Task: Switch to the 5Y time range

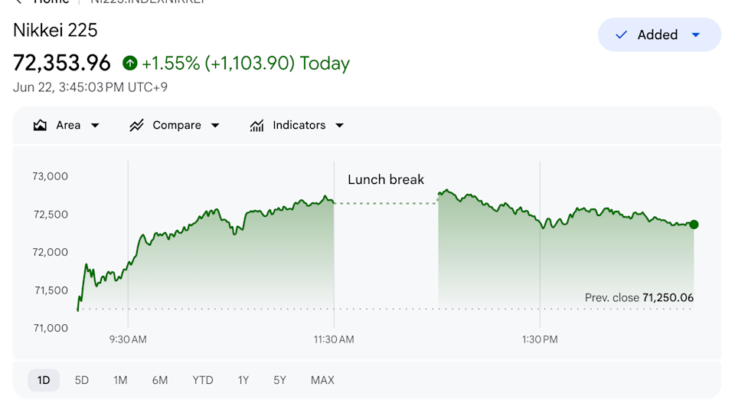Action: coord(280,380)
